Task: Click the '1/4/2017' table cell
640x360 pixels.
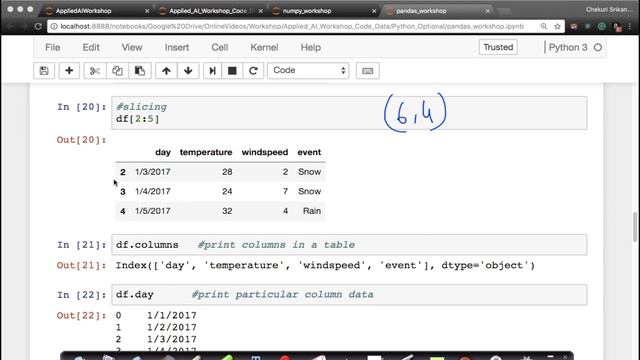Action: click(x=153, y=191)
